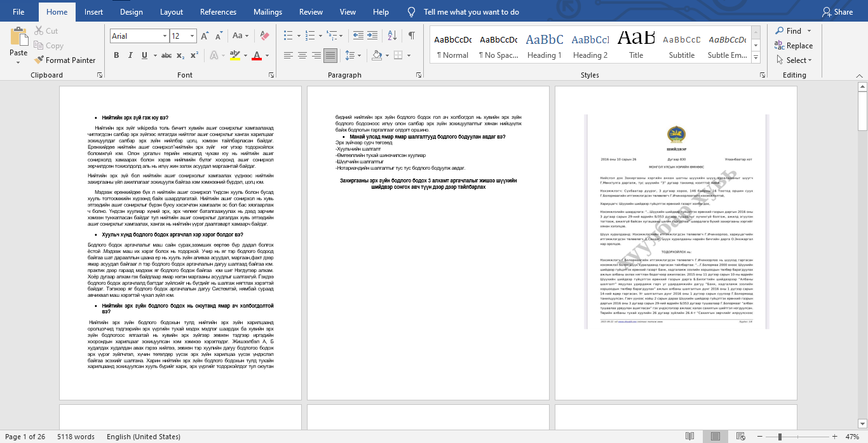This screenshot has width=868, height=443.
Task: Open the Layout tab
Action: 172,11
